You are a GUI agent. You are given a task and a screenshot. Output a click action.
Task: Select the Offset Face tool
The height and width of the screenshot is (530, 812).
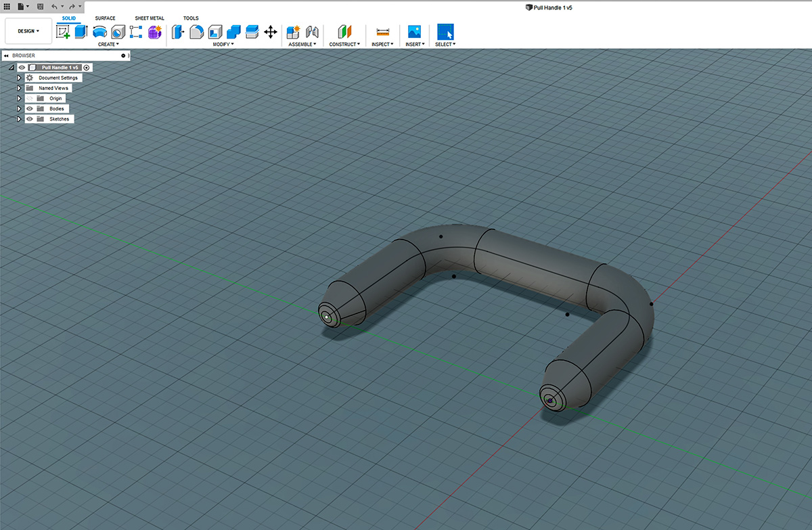click(252, 32)
